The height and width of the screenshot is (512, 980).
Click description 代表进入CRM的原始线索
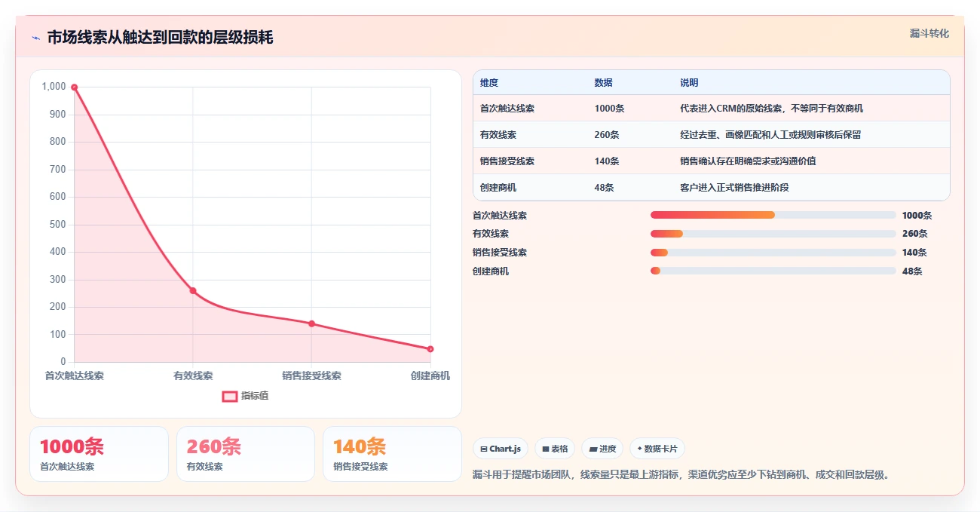tap(771, 109)
